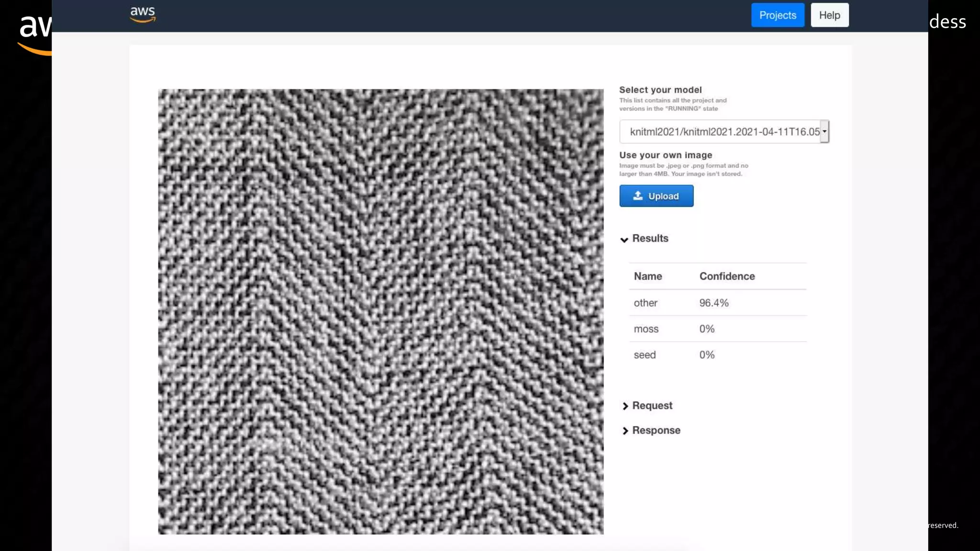980x551 pixels.
Task: Open the Projects page
Action: (x=777, y=15)
